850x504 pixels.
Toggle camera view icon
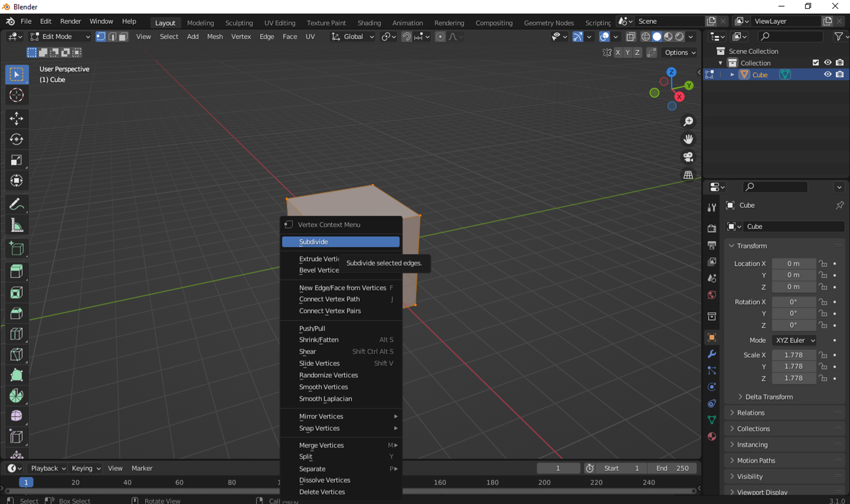tap(688, 157)
